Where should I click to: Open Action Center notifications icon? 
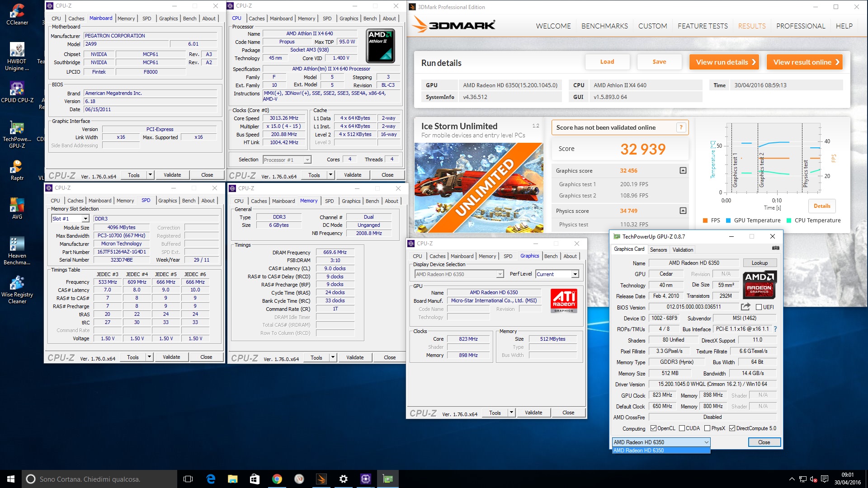[x=824, y=479]
